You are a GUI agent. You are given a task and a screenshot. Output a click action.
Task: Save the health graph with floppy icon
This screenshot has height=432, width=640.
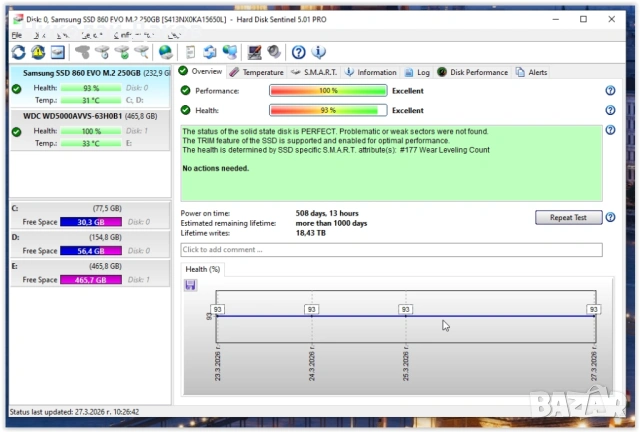[x=190, y=285]
